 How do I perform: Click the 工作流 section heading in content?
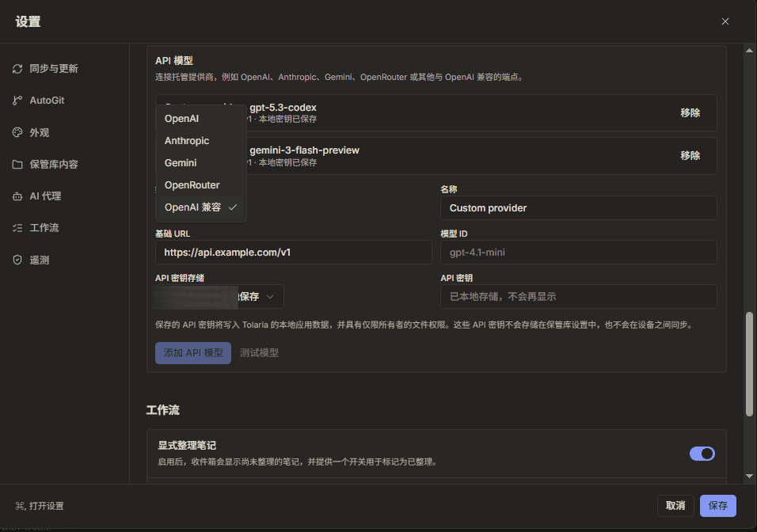pyautogui.click(x=162, y=410)
